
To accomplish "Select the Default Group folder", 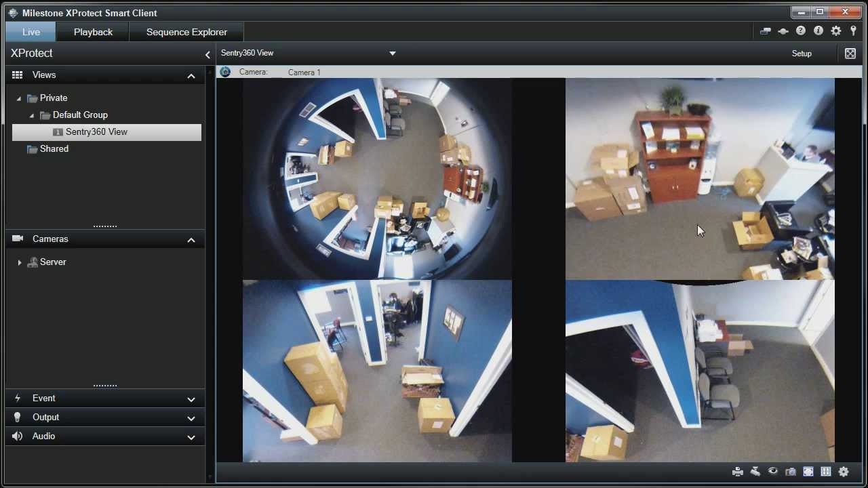I will pyautogui.click(x=80, y=115).
